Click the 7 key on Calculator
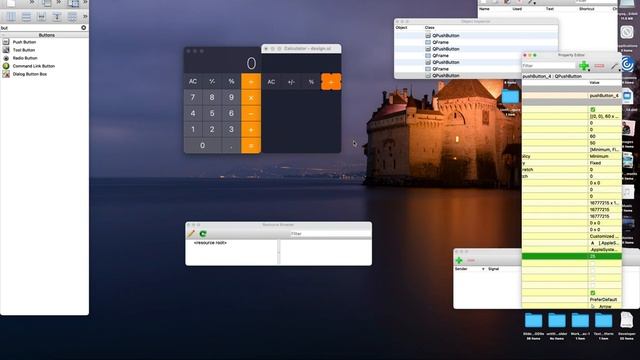 193,98
